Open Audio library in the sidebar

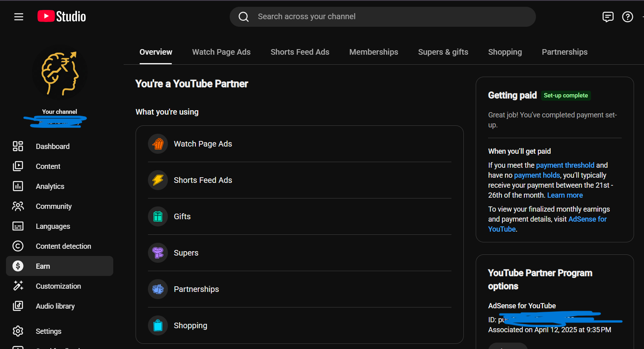pyautogui.click(x=60, y=306)
